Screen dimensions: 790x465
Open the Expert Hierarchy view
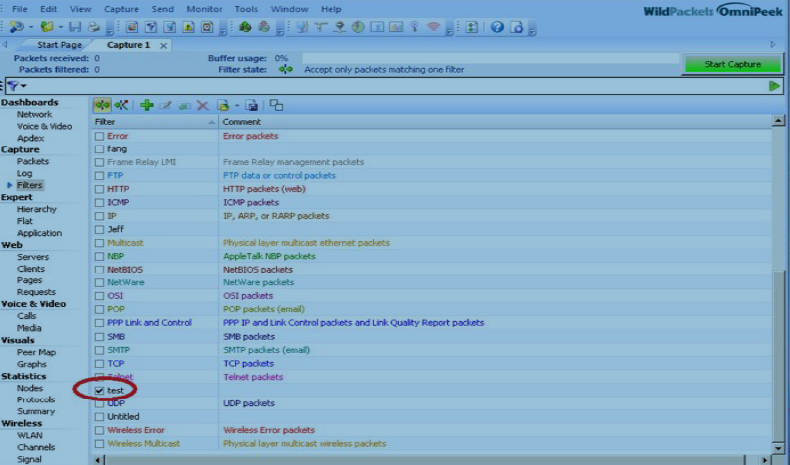pyautogui.click(x=37, y=209)
